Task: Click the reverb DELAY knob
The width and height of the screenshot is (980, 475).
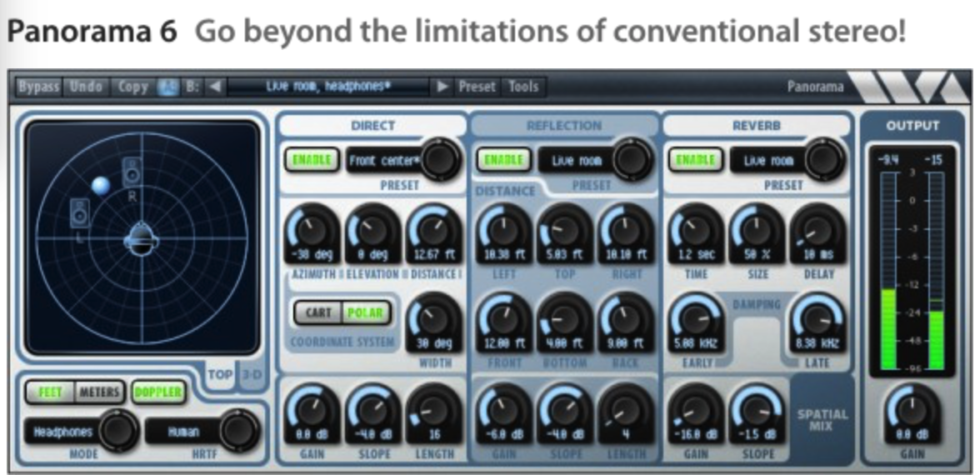Action: pos(818,231)
